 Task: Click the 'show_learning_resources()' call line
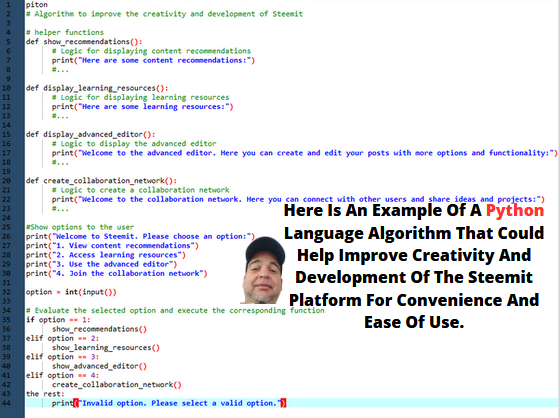coord(106,348)
